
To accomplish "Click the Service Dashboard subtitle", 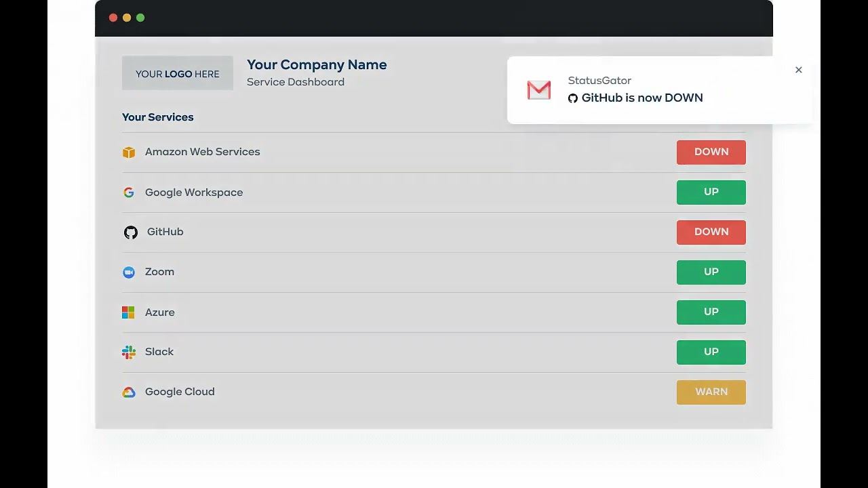I will point(296,82).
